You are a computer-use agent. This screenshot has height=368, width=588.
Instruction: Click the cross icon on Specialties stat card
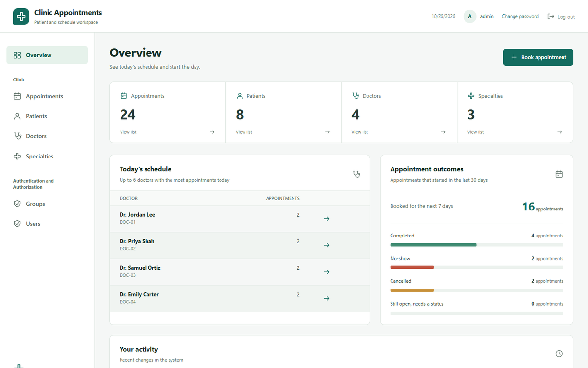[471, 96]
